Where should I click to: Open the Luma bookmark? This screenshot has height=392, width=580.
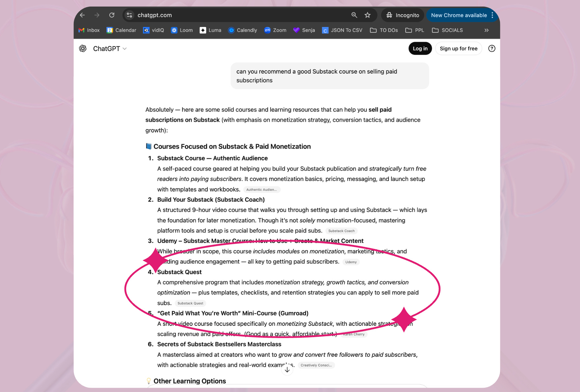pyautogui.click(x=210, y=30)
